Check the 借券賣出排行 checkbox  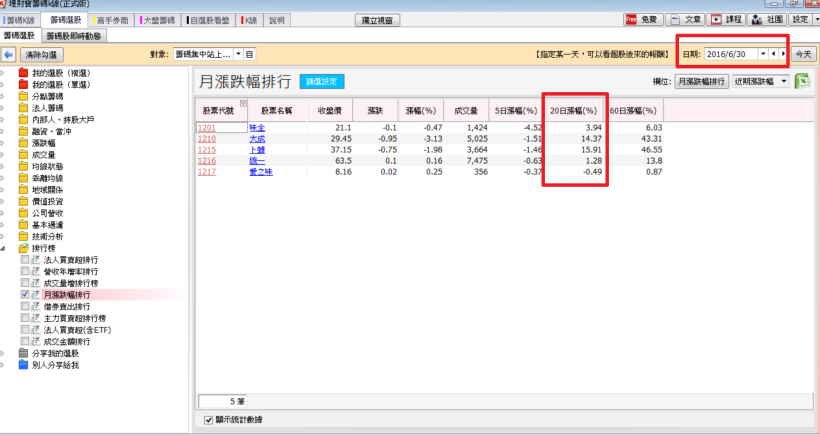coord(25,306)
